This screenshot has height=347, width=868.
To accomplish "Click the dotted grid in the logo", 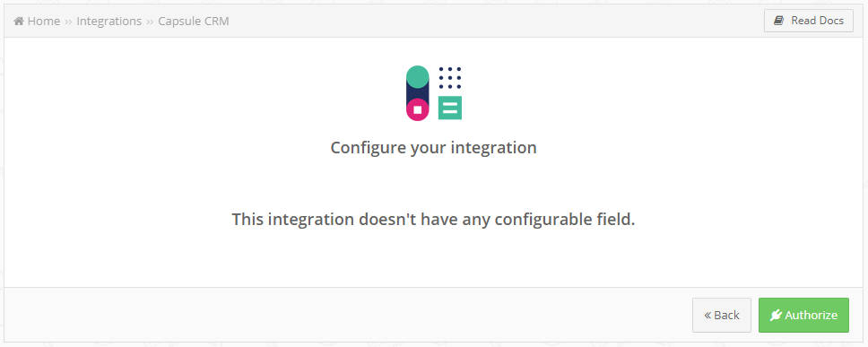I will [450, 78].
